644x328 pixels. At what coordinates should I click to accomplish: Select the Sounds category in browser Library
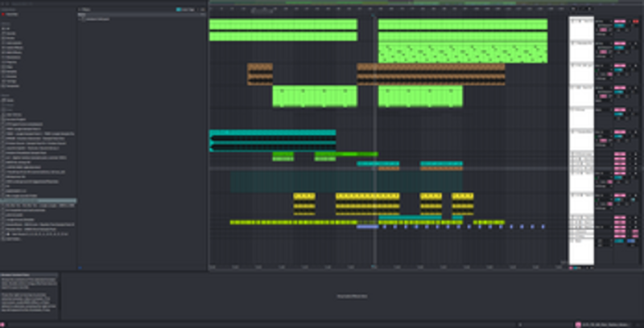(9, 33)
